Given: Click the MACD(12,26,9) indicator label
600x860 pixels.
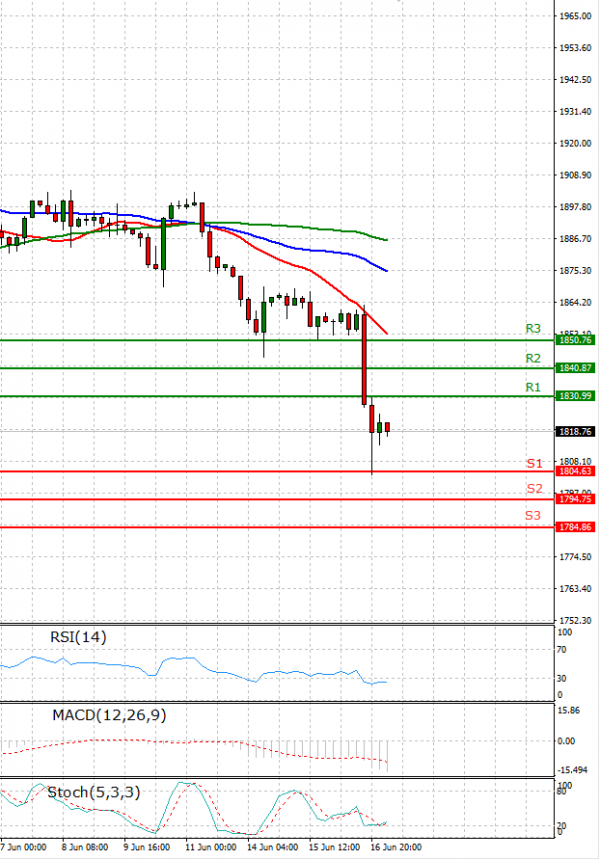Looking at the screenshot, I should [109, 715].
